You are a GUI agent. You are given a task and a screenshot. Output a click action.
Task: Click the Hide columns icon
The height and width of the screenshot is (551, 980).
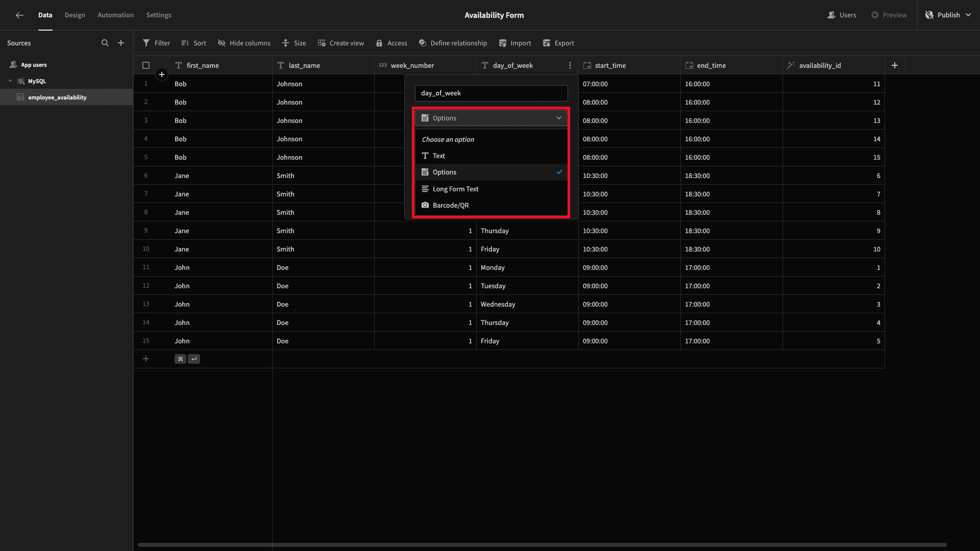222,43
